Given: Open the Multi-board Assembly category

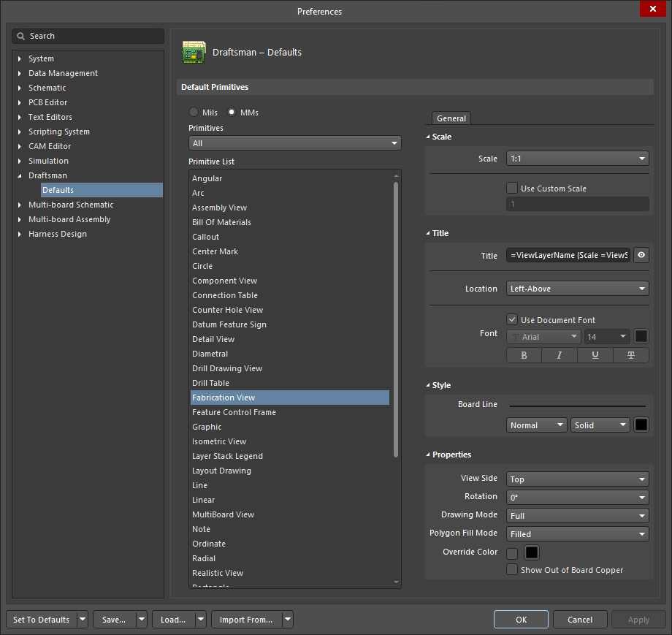Looking at the screenshot, I should tap(69, 219).
